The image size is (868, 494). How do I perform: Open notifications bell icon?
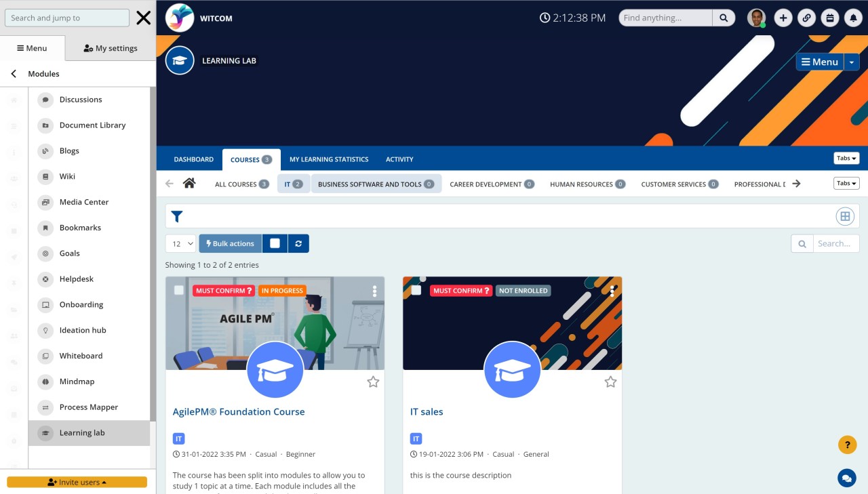point(853,18)
